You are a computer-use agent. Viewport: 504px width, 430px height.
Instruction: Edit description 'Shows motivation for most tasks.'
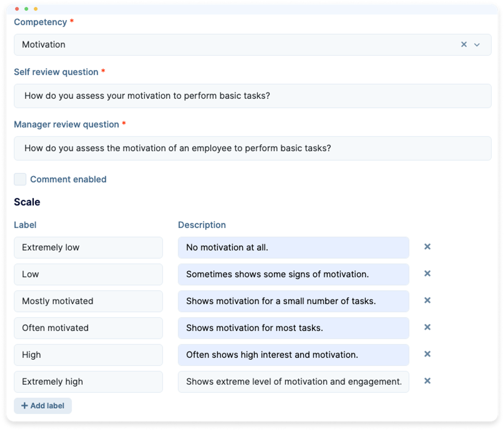pyautogui.click(x=293, y=328)
